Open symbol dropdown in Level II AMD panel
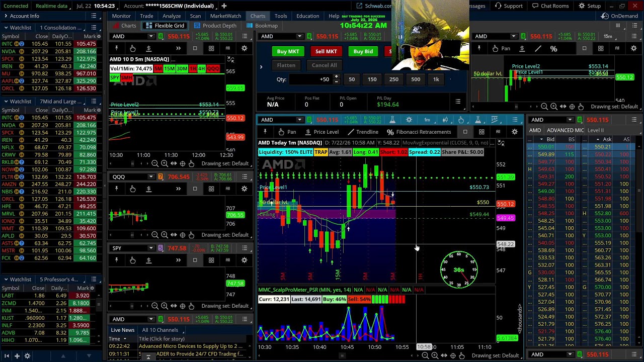644x362 pixels. pos(570,120)
